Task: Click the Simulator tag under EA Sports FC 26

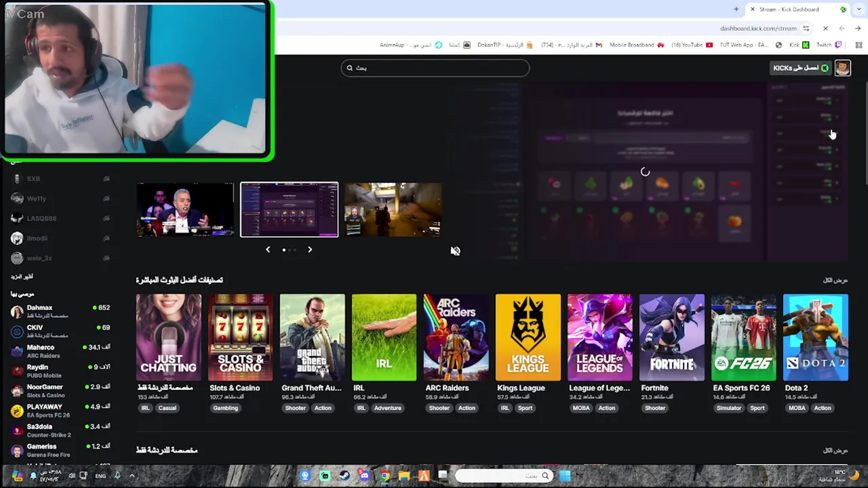Action: pyautogui.click(x=729, y=408)
